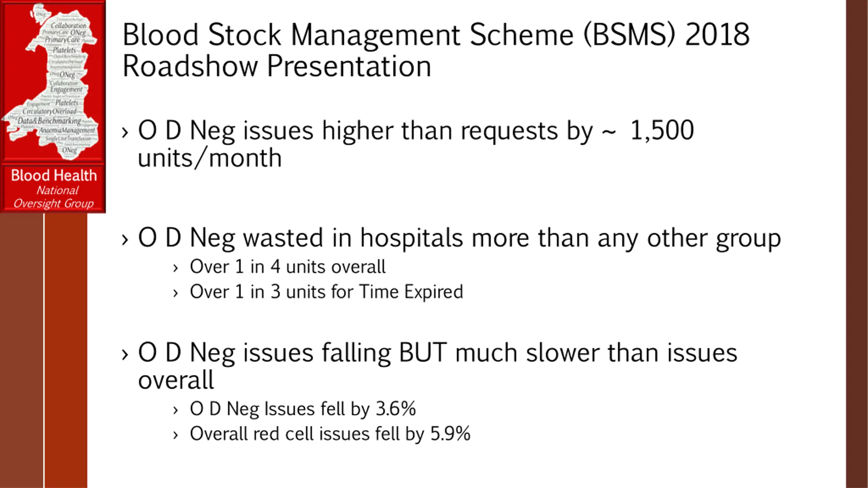Click the Roadshow Presentation title line
This screenshot has height=488, width=868.
click(277, 66)
